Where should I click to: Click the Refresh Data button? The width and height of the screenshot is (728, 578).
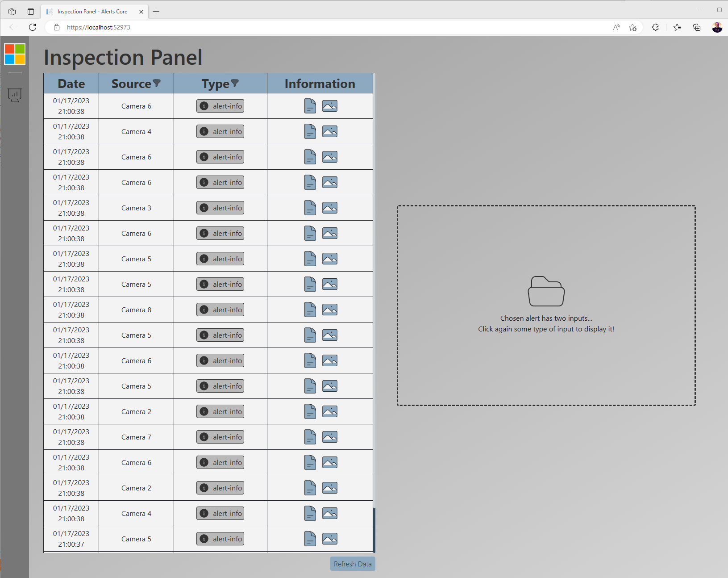[352, 564]
